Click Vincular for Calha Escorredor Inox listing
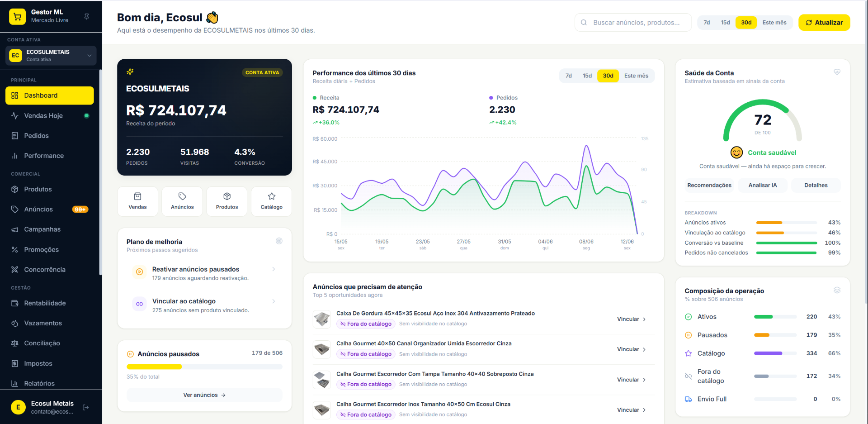Image resolution: width=868 pixels, height=424 pixels. tap(632, 410)
